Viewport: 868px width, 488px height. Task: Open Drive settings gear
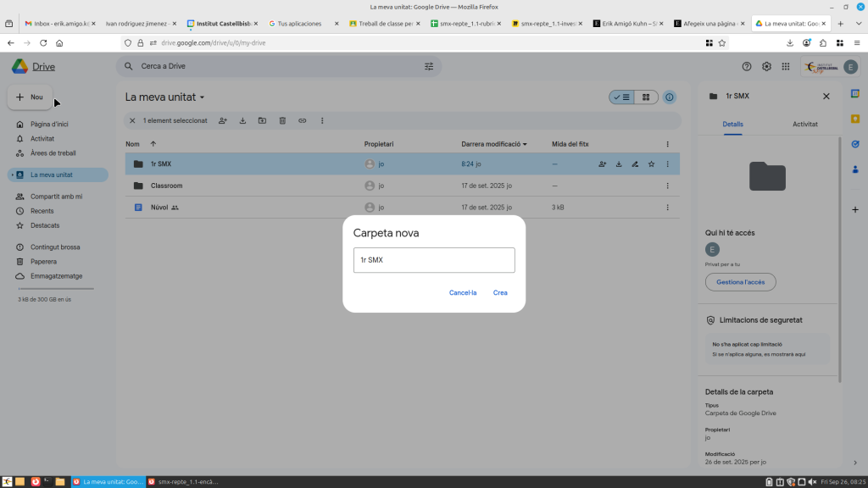[x=766, y=66]
